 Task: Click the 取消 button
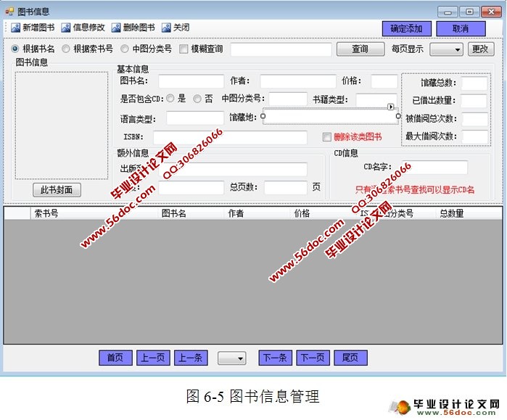coord(461,29)
